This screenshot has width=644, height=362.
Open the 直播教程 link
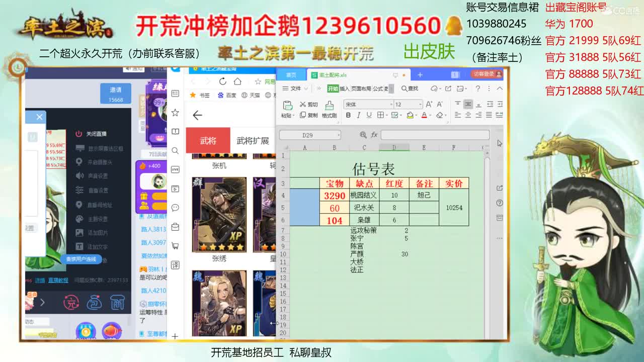[58, 280]
